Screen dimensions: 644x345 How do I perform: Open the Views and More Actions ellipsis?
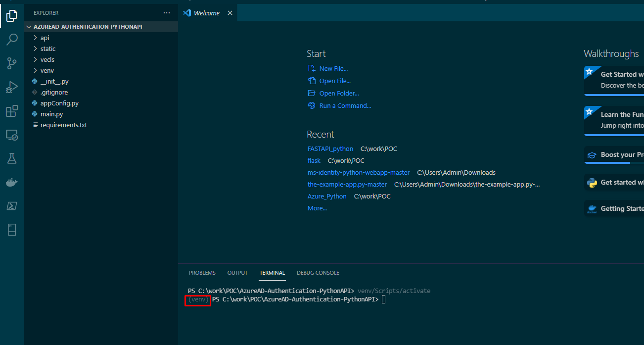(x=166, y=12)
